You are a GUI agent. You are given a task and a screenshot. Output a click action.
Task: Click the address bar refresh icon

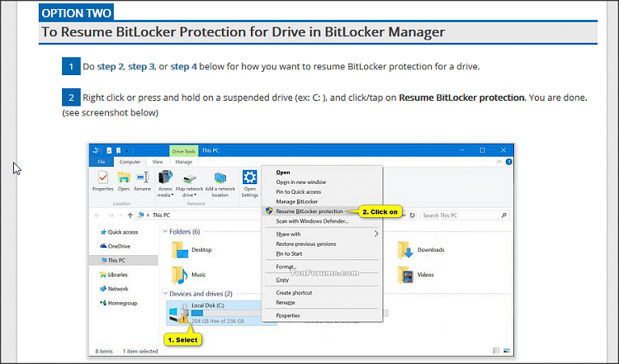pyautogui.click(x=412, y=215)
